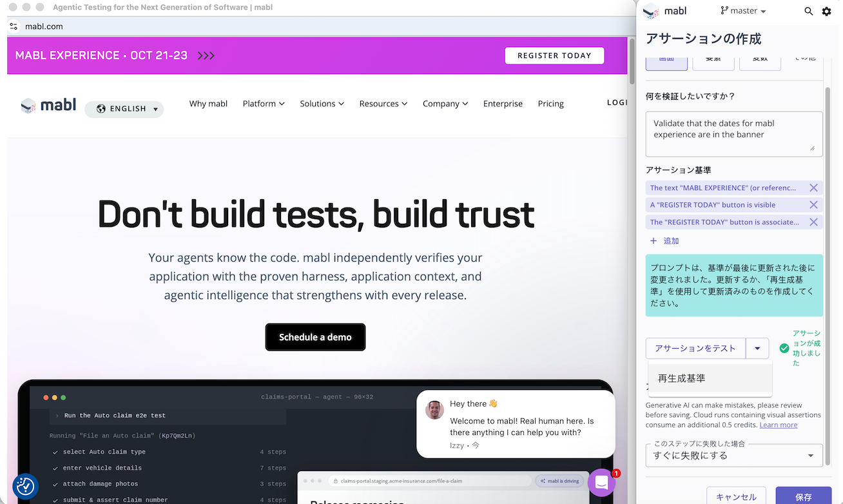The width and height of the screenshot is (843, 504).
Task: Click REGISTER TODAY banner button
Action: point(554,55)
